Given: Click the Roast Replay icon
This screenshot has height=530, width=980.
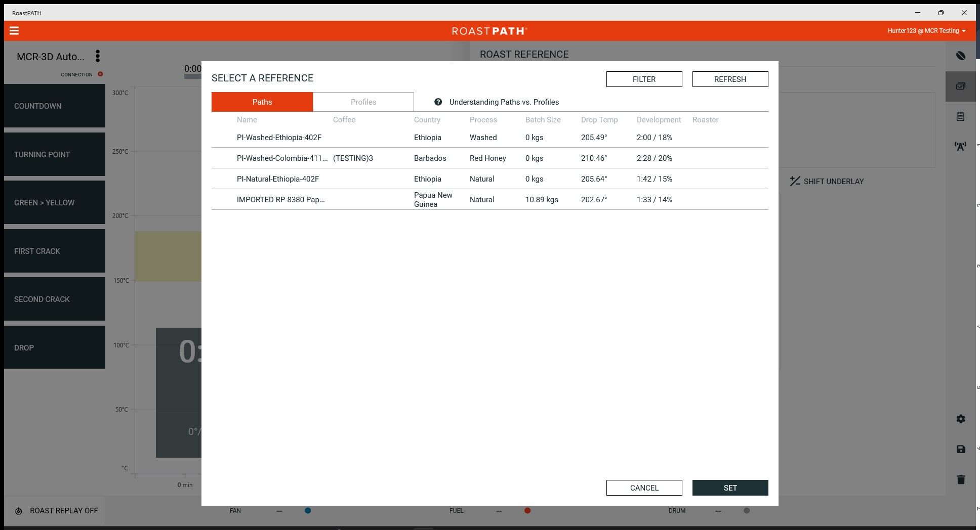Looking at the screenshot, I should (19, 511).
